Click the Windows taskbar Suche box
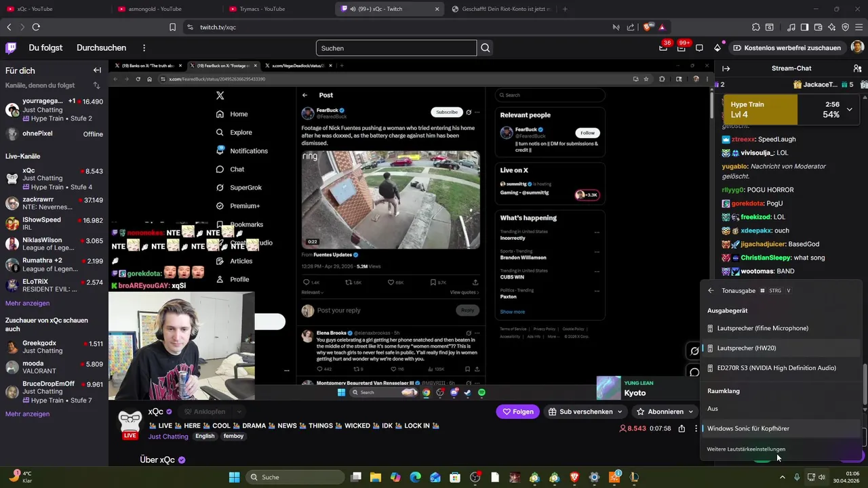868x488 pixels. pos(295,477)
